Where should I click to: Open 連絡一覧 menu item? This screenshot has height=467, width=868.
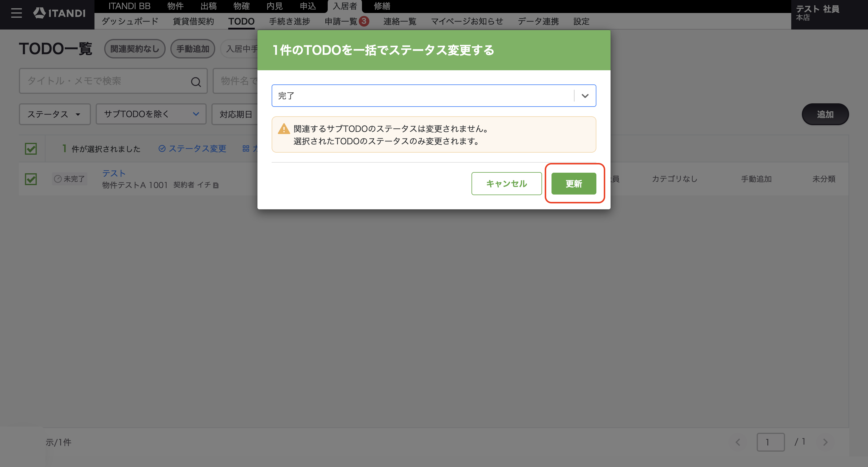click(x=400, y=21)
